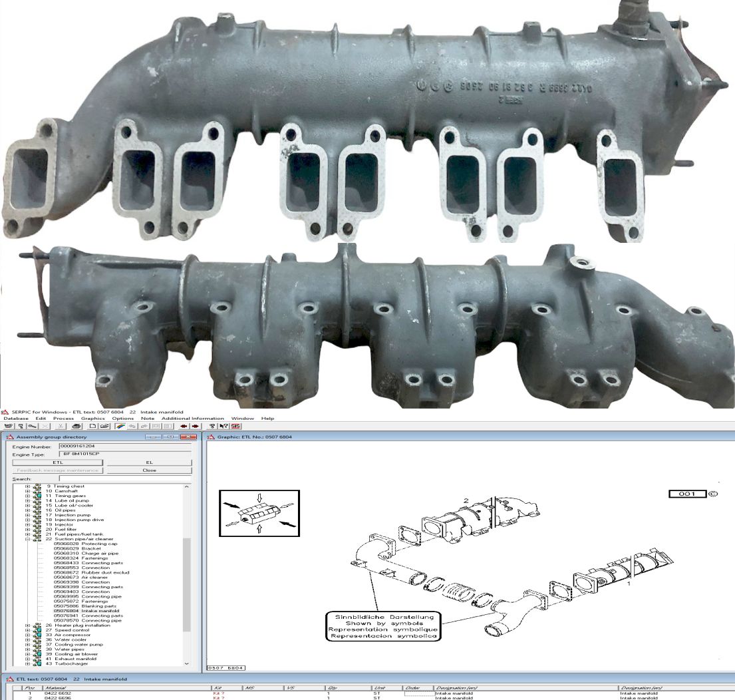Click the SIS toolbar icon

coord(235,426)
